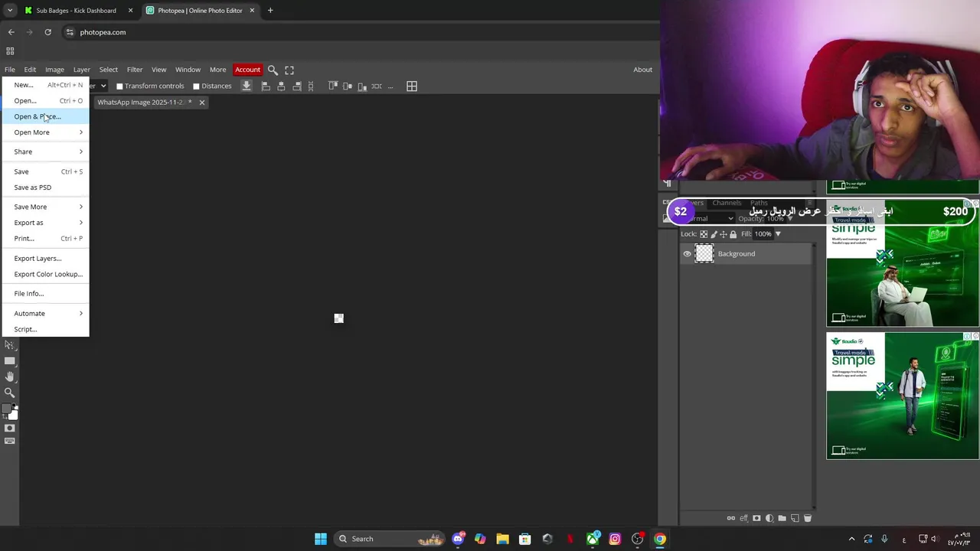Click the About link
980x551 pixels.
[x=642, y=70]
